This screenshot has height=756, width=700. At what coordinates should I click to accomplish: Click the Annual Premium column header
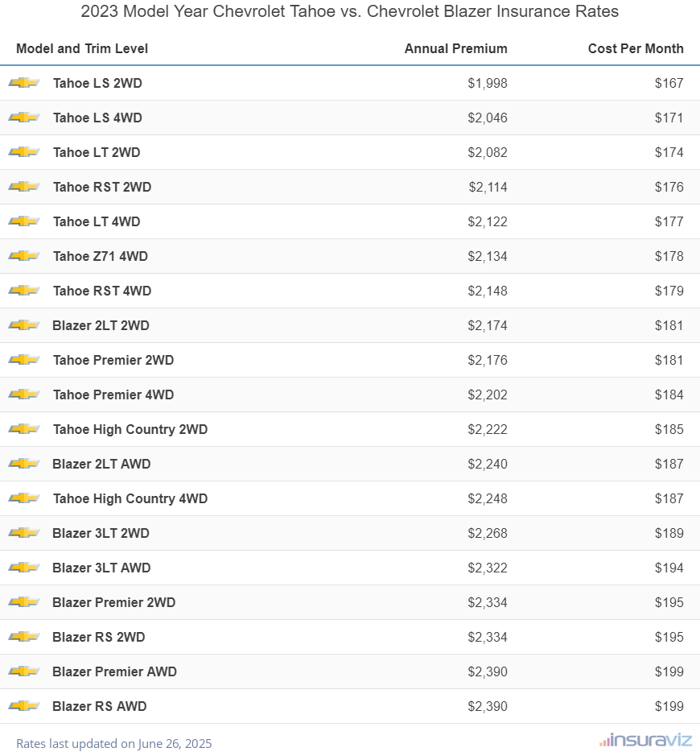(x=455, y=48)
